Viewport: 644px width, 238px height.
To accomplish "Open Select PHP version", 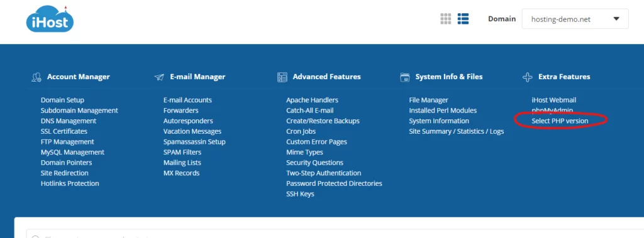I will click(560, 121).
